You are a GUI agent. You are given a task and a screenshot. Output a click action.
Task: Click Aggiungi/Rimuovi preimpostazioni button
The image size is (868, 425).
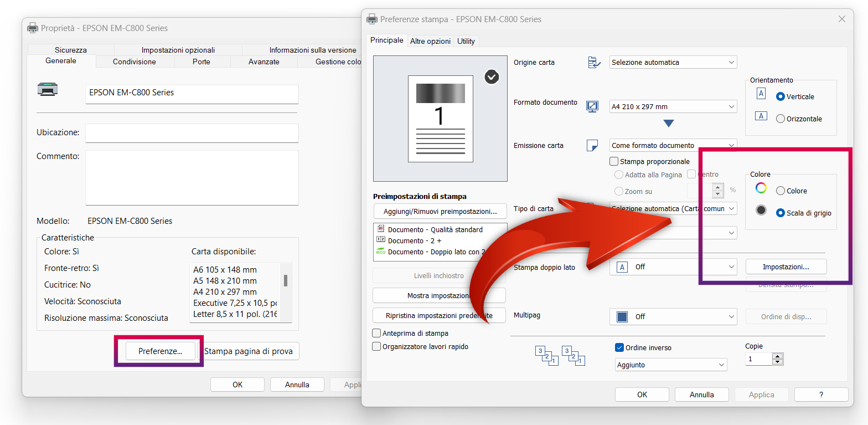(440, 211)
